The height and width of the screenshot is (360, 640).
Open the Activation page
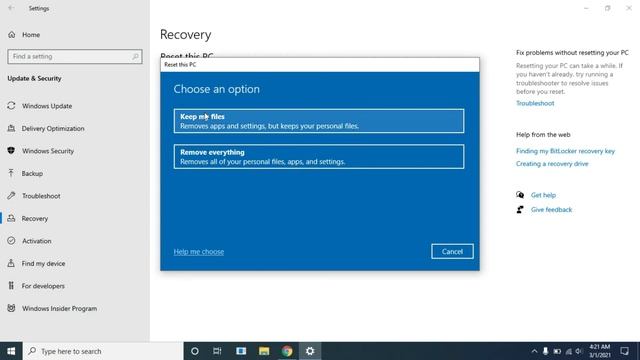pyautogui.click(x=37, y=241)
